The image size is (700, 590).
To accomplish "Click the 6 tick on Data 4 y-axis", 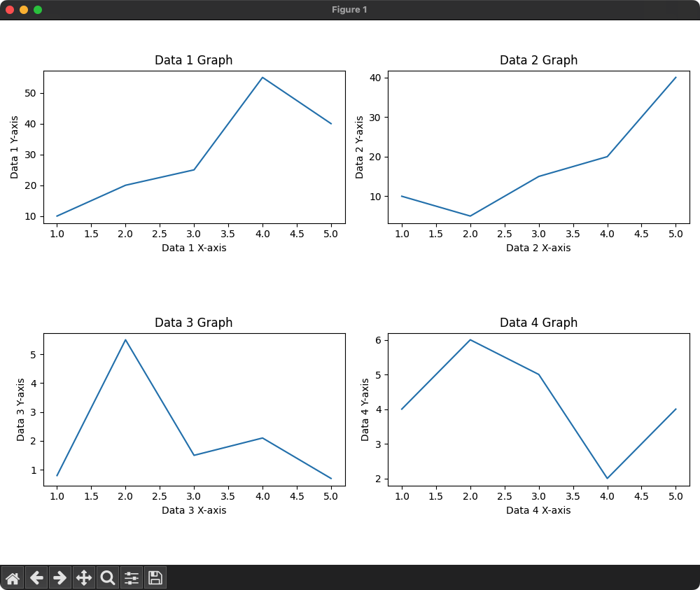I will [x=378, y=340].
